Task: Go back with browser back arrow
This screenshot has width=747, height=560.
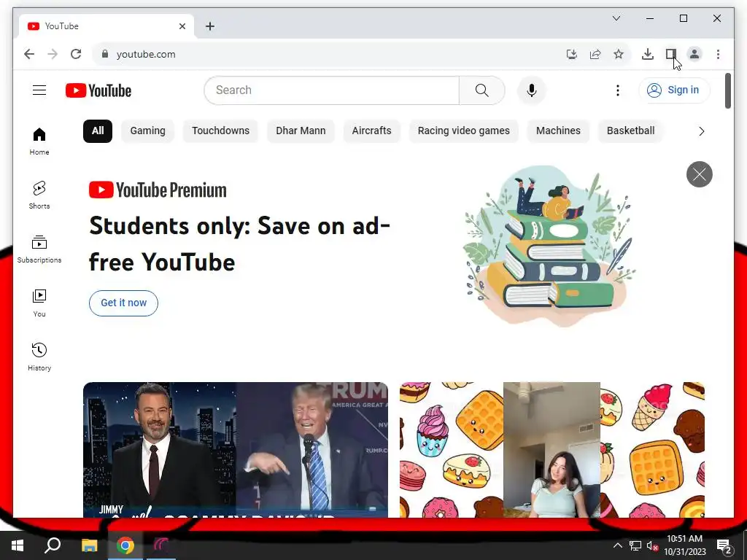Action: [x=29, y=54]
